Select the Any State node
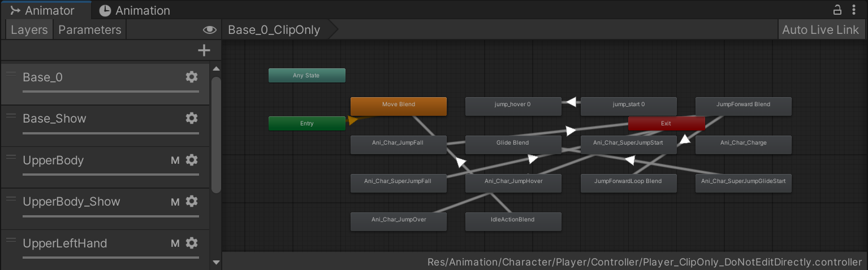This screenshot has width=868, height=270. tap(307, 75)
